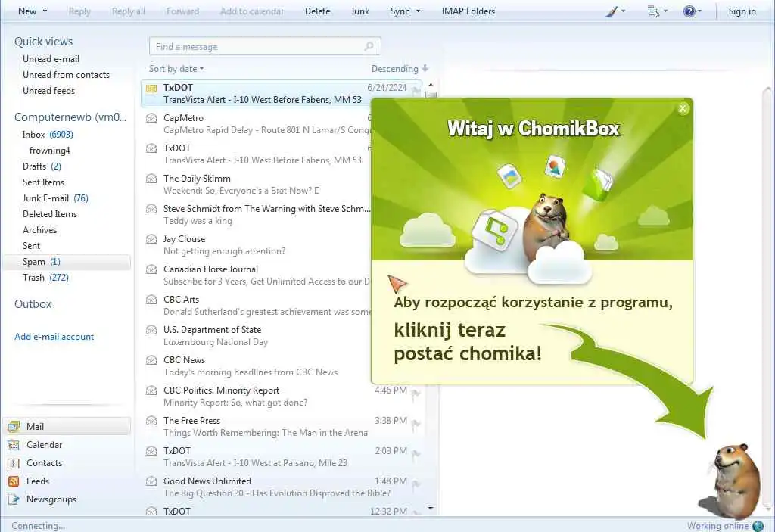Open the colorizer paintbrush icon

(612, 11)
